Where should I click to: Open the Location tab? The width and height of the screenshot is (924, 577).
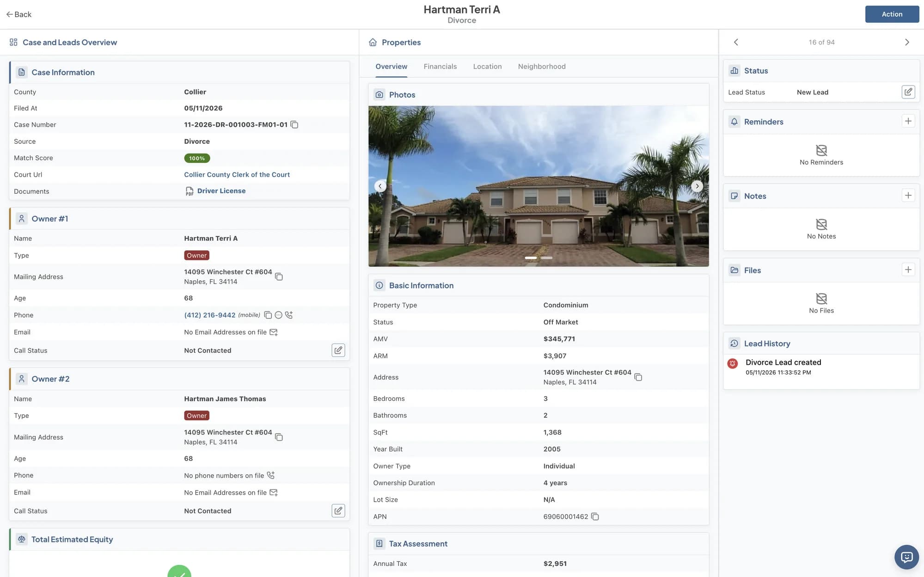click(x=487, y=67)
